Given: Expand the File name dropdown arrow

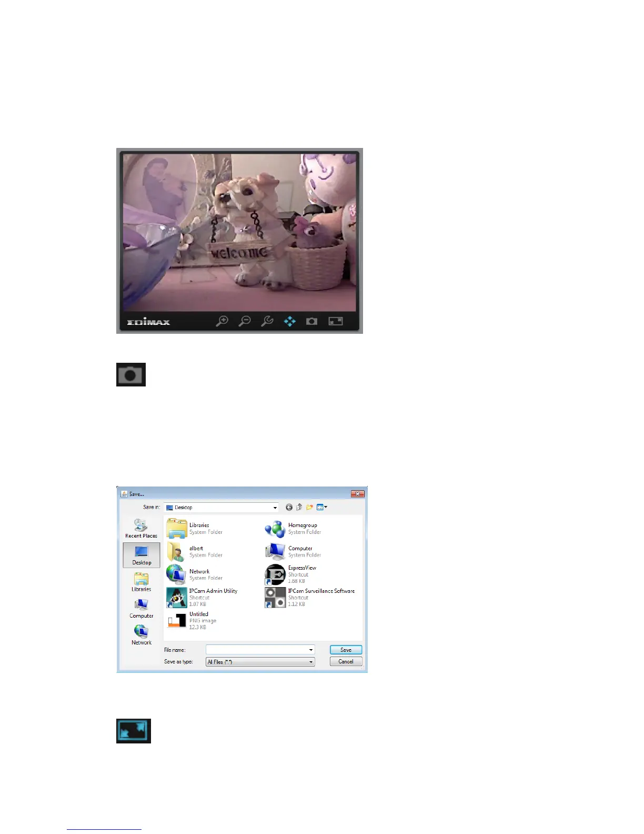Looking at the screenshot, I should click(x=311, y=650).
